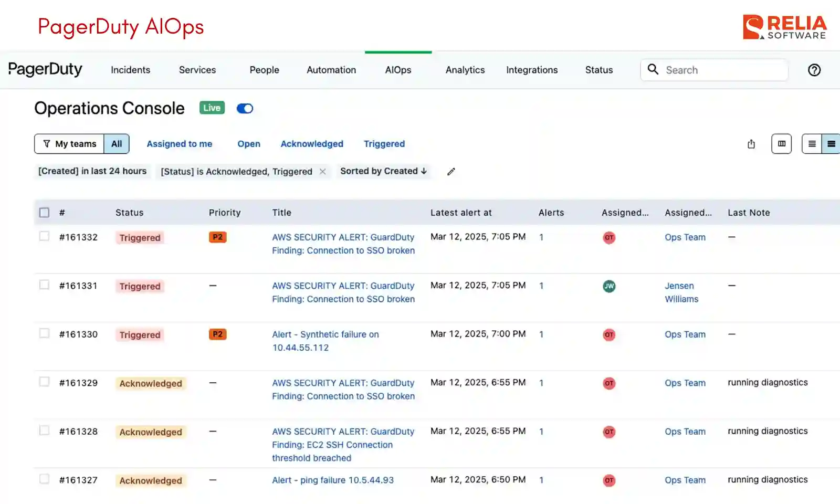Check the select-all checkbox in table header
This screenshot has height=504, width=840.
click(x=45, y=212)
